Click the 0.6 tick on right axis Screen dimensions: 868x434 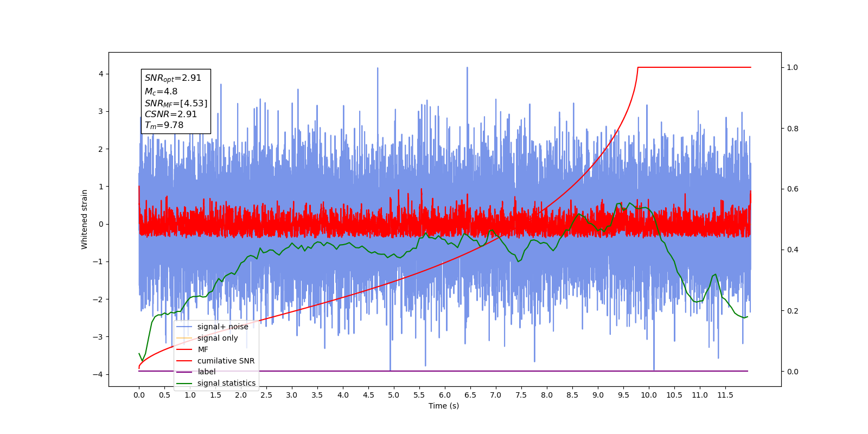[793, 189]
